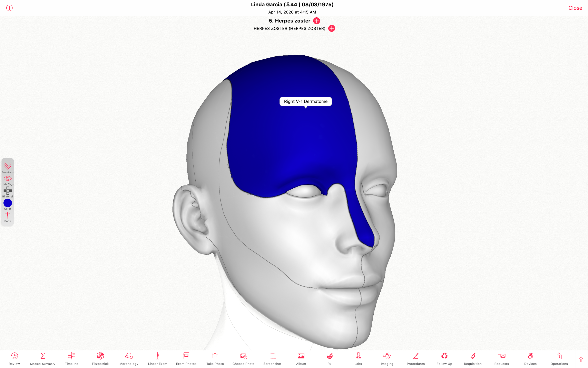This screenshot has width=588, height=368.
Task: Open Follow Up scheduling
Action: click(444, 359)
